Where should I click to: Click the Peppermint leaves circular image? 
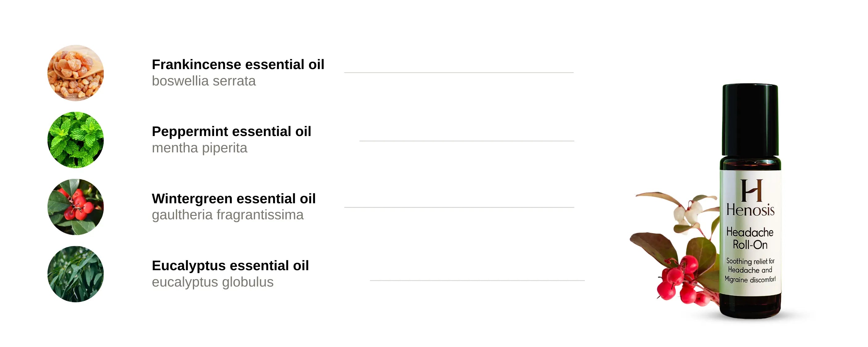click(x=76, y=140)
